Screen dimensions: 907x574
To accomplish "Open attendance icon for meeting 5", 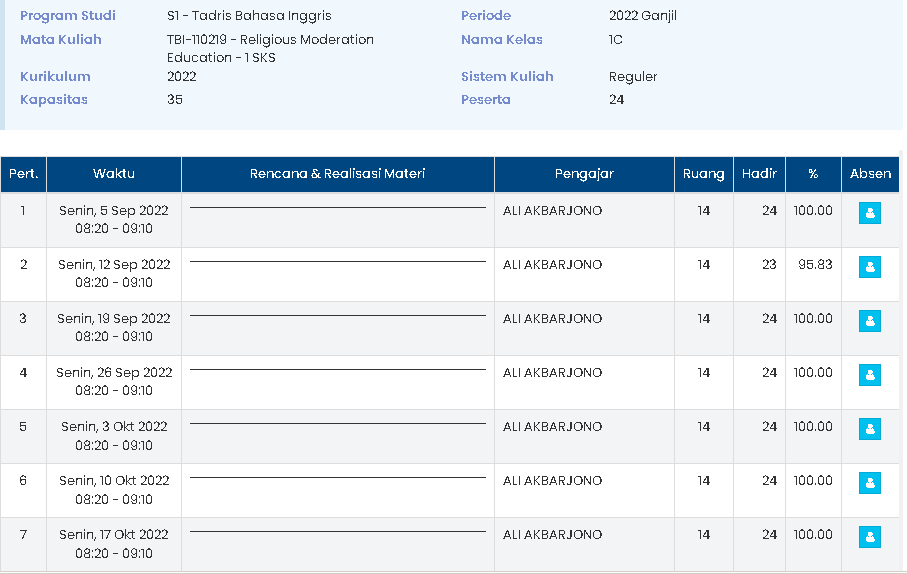I will (x=870, y=429).
